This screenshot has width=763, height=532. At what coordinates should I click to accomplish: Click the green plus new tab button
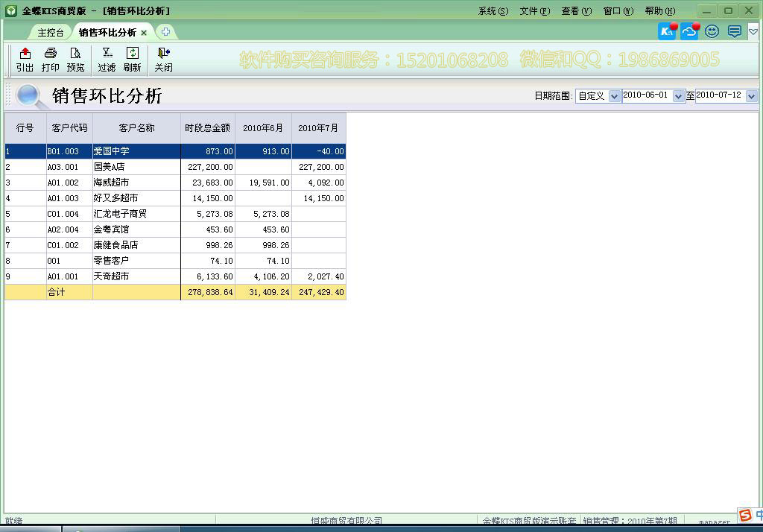point(165,32)
